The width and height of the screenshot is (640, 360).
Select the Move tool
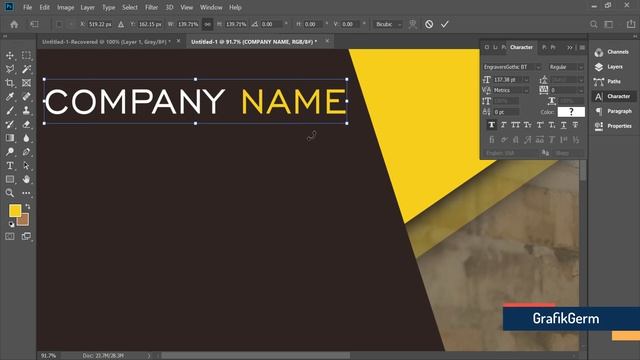10,55
